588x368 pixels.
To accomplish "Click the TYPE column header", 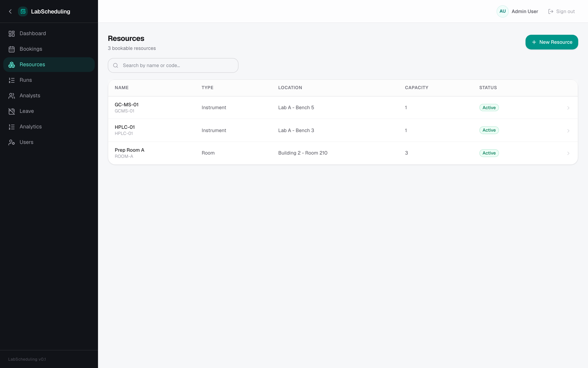I will pyautogui.click(x=207, y=88).
